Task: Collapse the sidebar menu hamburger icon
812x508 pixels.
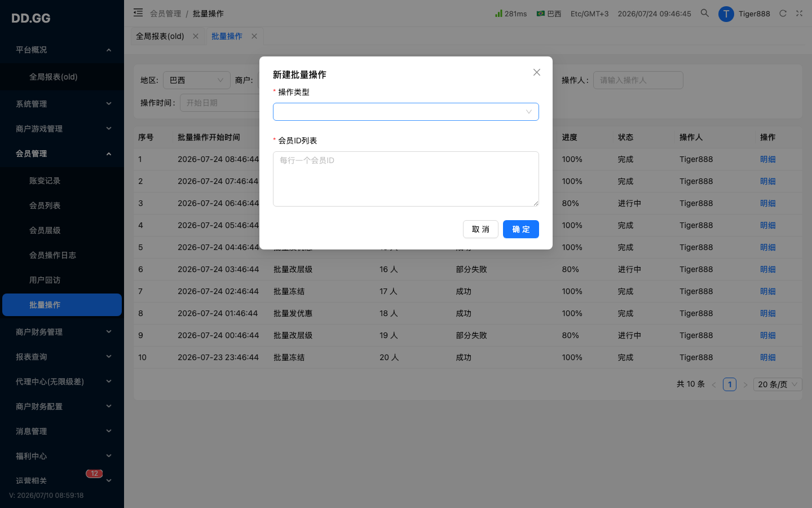Action: [138, 12]
